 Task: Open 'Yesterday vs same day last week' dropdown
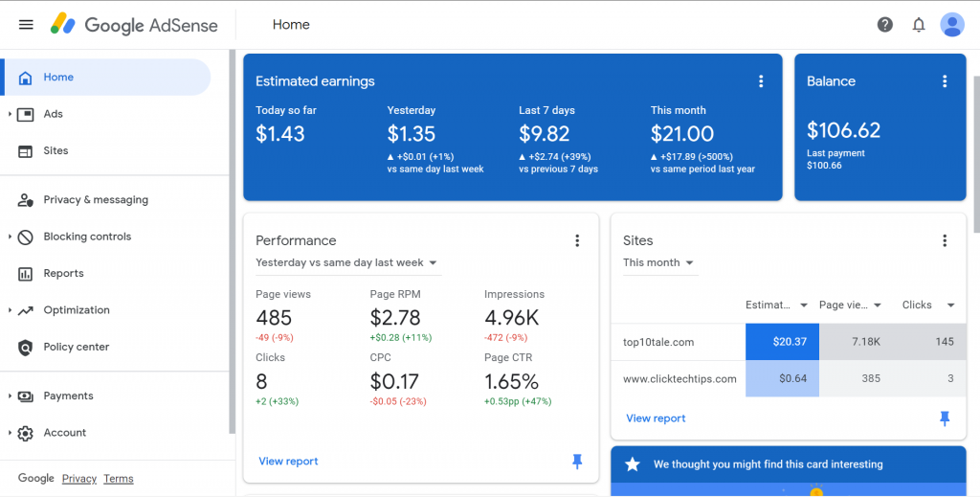(346, 262)
